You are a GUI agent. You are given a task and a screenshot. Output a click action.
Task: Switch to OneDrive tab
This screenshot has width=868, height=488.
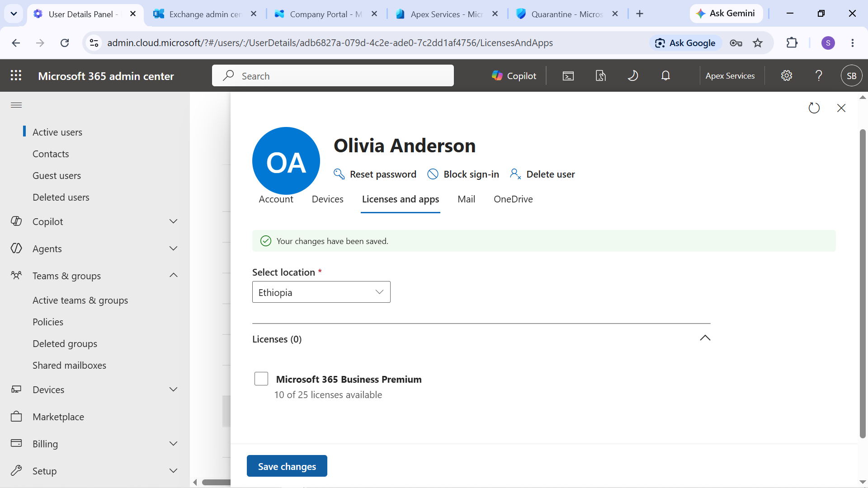click(x=513, y=199)
